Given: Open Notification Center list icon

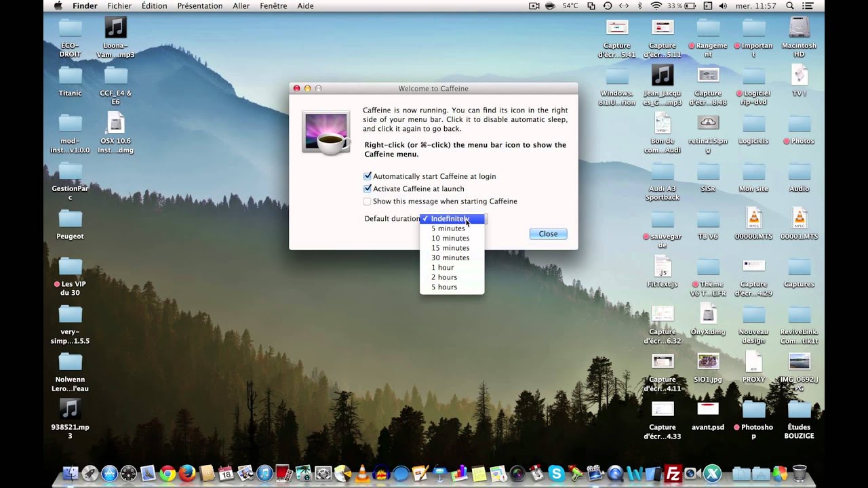Looking at the screenshot, I should (808, 5).
